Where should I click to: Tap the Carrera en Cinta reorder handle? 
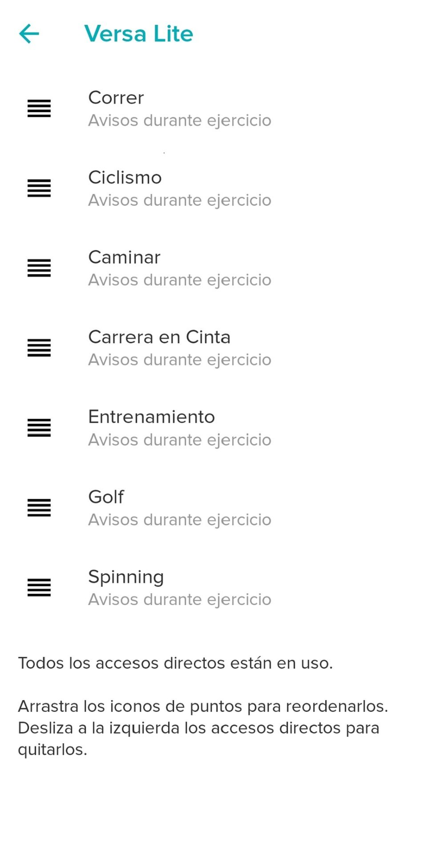tap(39, 348)
